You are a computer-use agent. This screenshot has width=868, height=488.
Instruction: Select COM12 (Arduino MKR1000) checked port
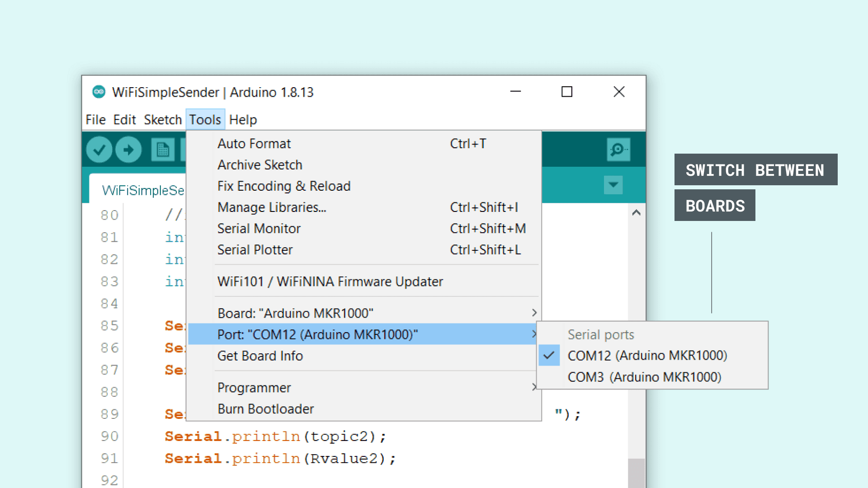(x=647, y=356)
